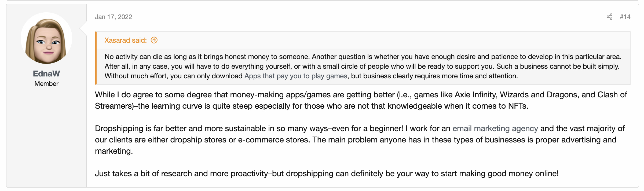Open the EdnaW username profile link
The width and height of the screenshot is (644, 191).
(46, 74)
